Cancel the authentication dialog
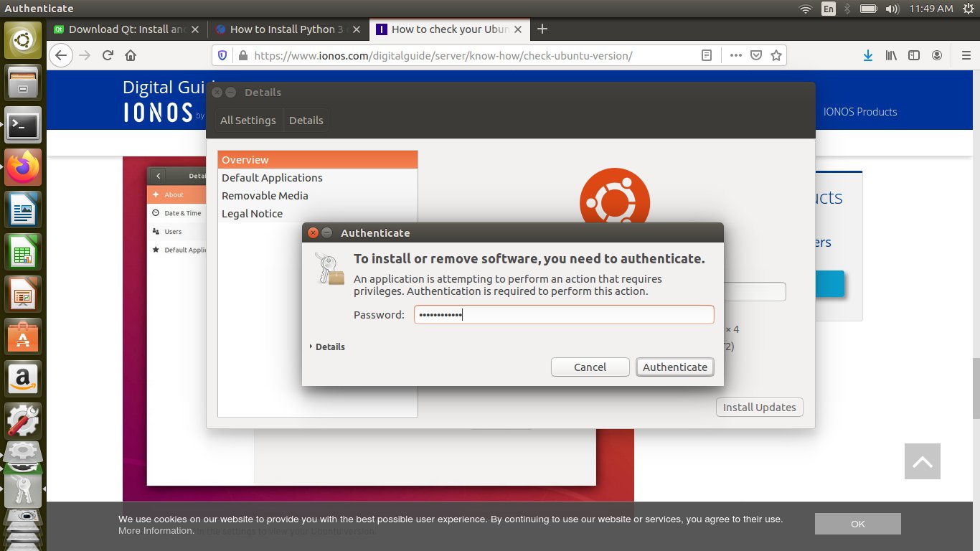Image resolution: width=980 pixels, height=551 pixels. pos(590,367)
